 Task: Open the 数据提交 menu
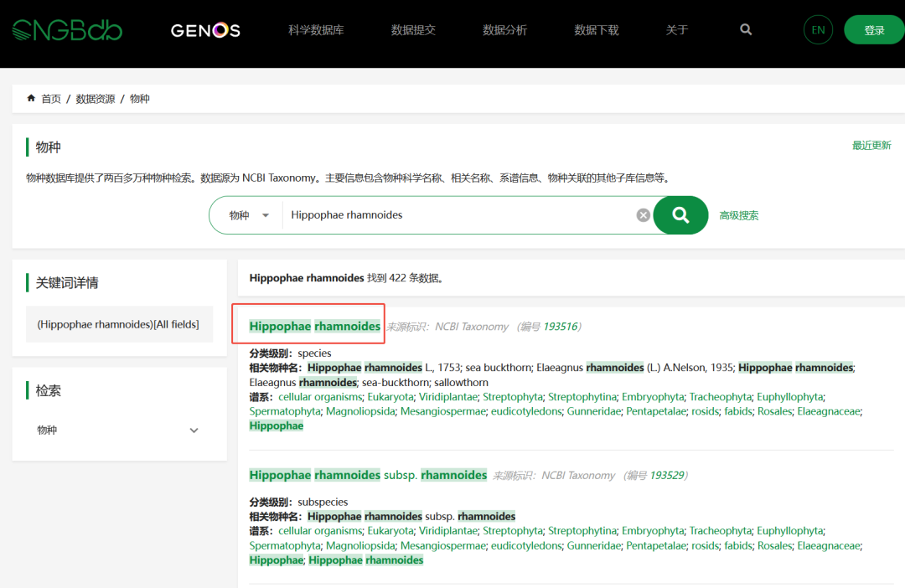coord(413,30)
